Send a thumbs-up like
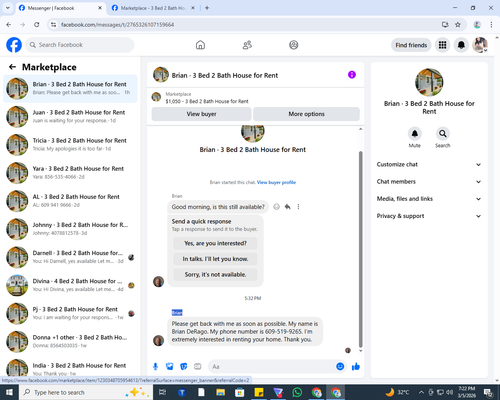500x400 pixels. pyautogui.click(x=356, y=367)
